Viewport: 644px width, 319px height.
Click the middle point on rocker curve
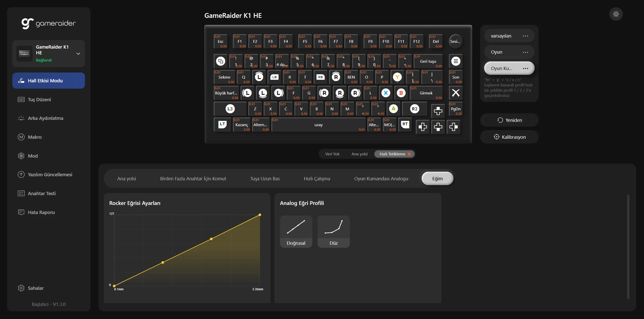point(211,239)
